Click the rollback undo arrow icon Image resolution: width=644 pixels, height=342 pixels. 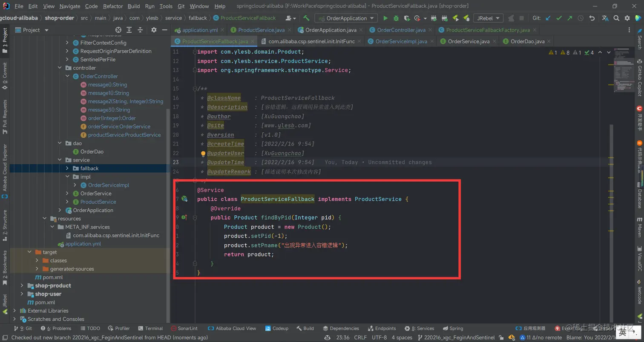(592, 18)
